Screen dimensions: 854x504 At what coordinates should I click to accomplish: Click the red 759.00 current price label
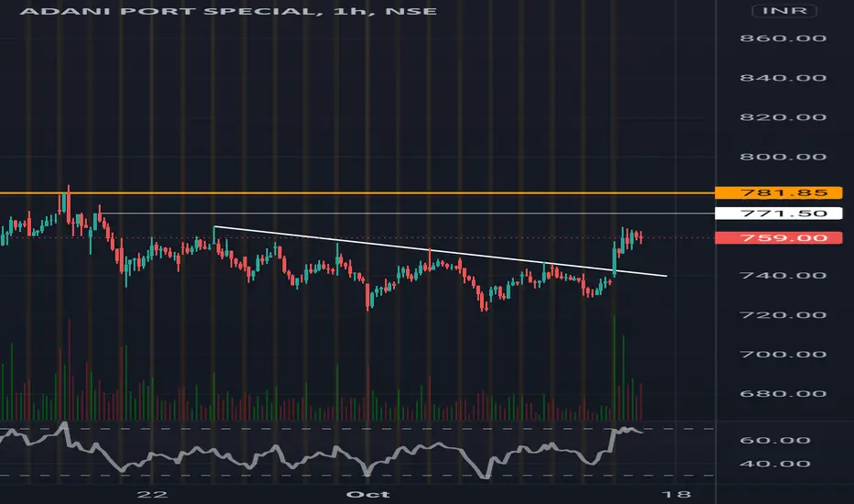779,237
